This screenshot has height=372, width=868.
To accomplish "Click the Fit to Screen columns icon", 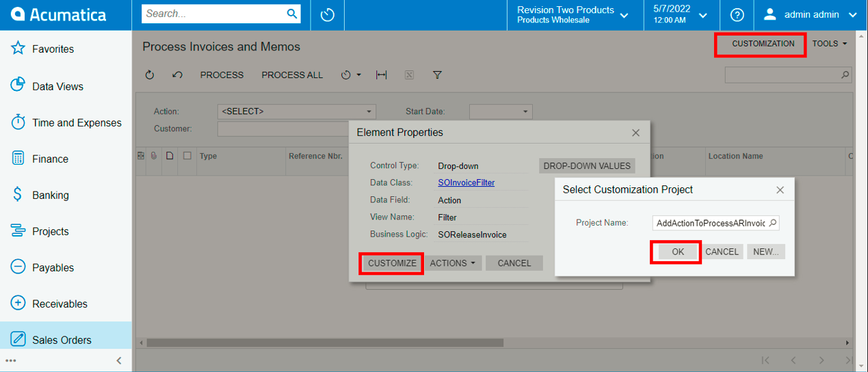I will [382, 75].
